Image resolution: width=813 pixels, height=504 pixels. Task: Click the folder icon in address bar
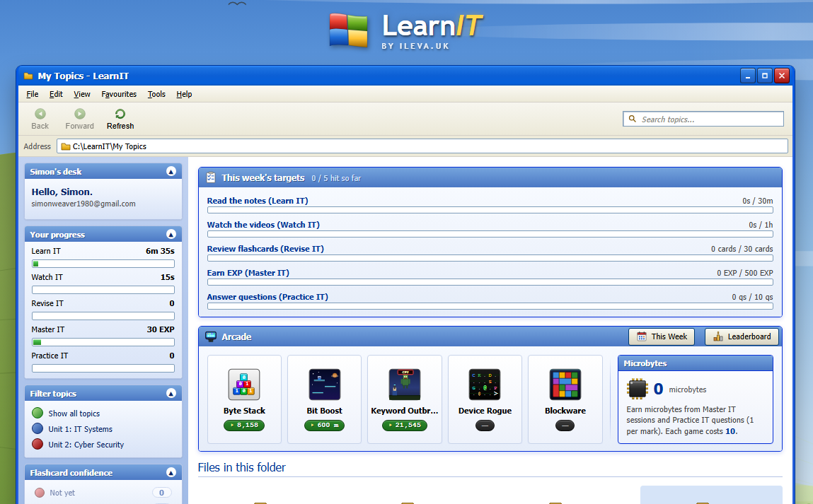(x=66, y=146)
